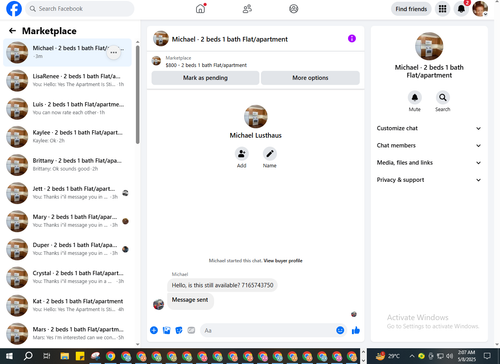Click the message with number 7165743750
This screenshot has width=500, height=364.
[x=222, y=285]
